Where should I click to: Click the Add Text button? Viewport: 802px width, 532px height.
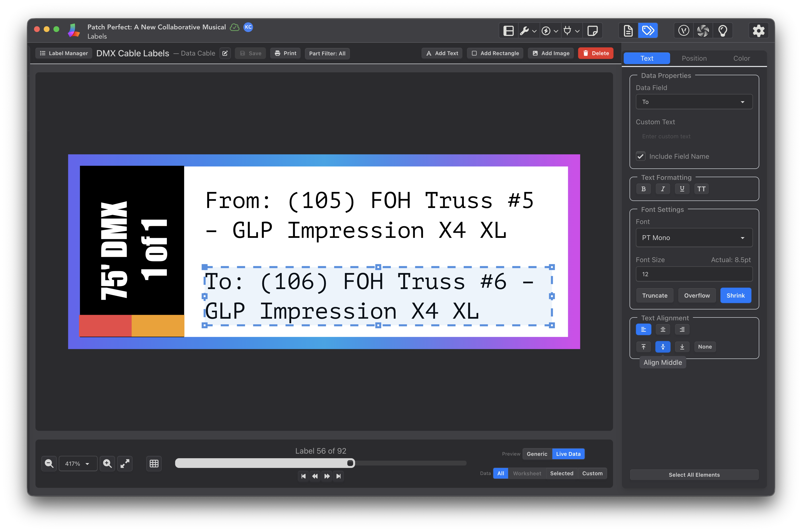442,53
